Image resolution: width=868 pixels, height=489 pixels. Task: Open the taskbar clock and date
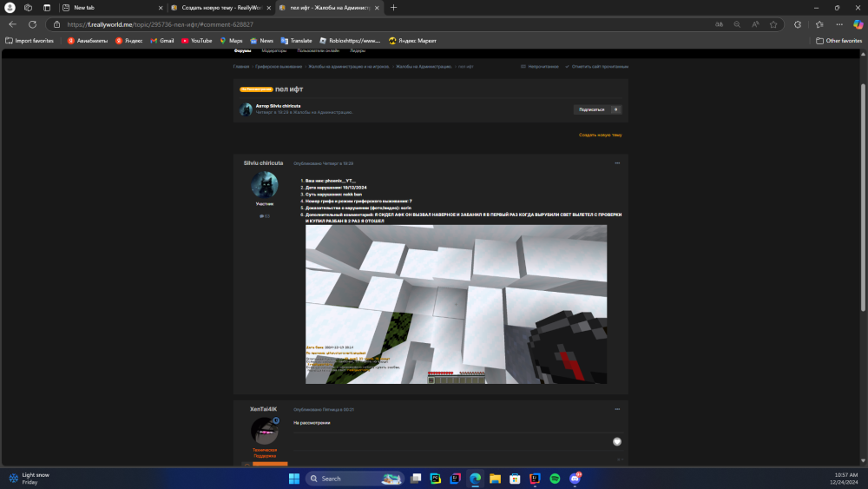(x=845, y=479)
